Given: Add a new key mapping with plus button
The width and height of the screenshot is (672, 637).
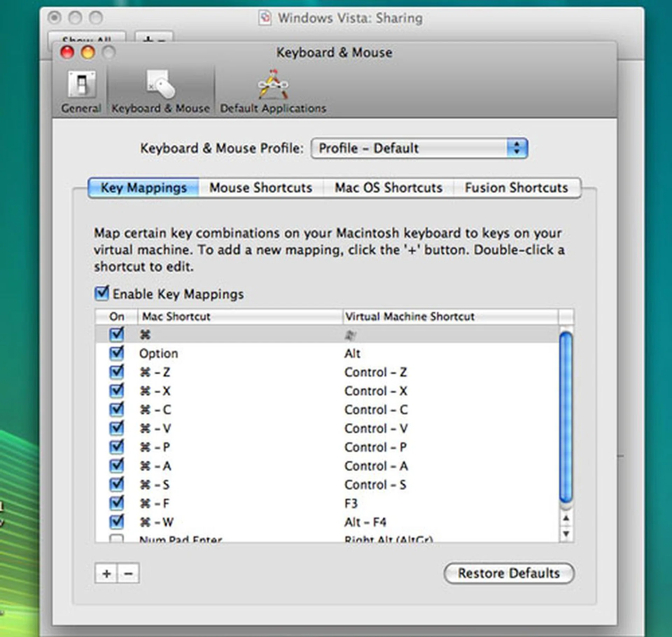Looking at the screenshot, I should tap(106, 574).
